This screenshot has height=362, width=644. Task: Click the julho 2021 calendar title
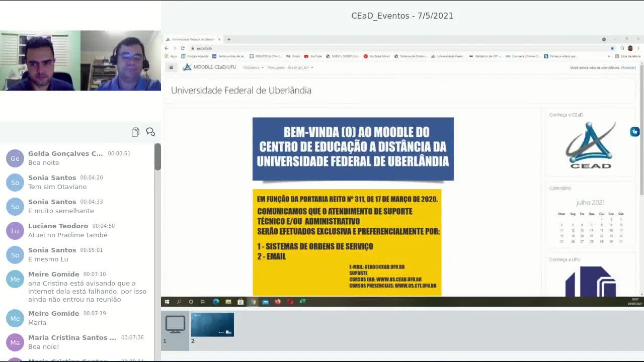[591, 203]
